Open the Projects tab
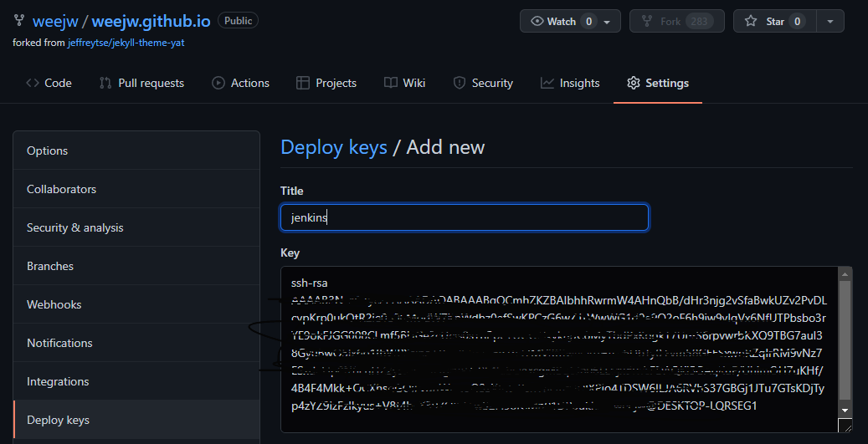Screen dimensions: 868x444 326,83
